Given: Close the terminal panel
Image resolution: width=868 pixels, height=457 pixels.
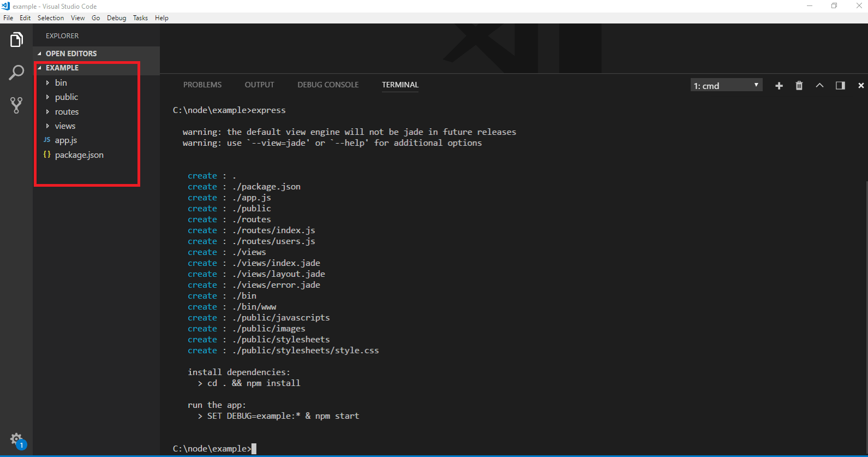Looking at the screenshot, I should (x=861, y=86).
